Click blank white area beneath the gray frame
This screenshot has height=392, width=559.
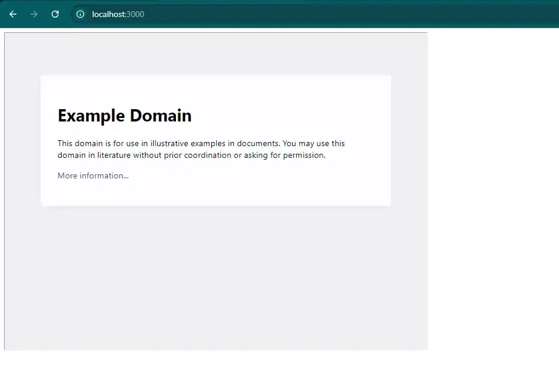(x=216, y=371)
